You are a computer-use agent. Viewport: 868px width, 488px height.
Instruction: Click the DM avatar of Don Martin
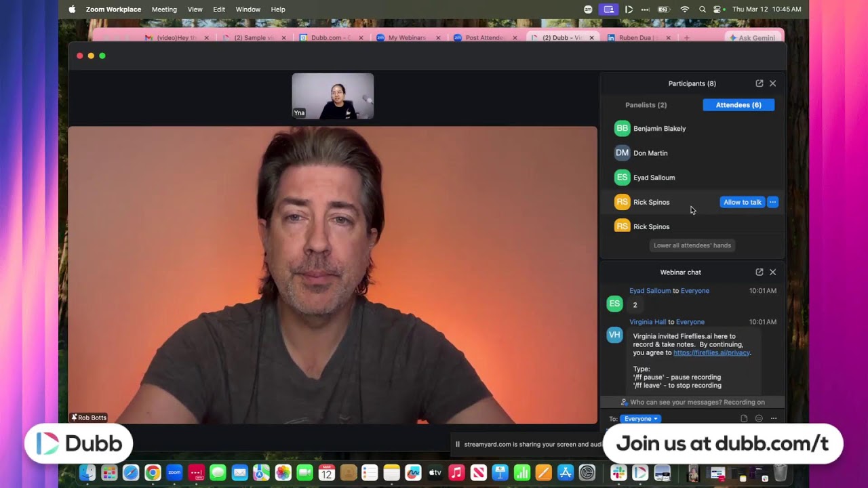(x=622, y=153)
